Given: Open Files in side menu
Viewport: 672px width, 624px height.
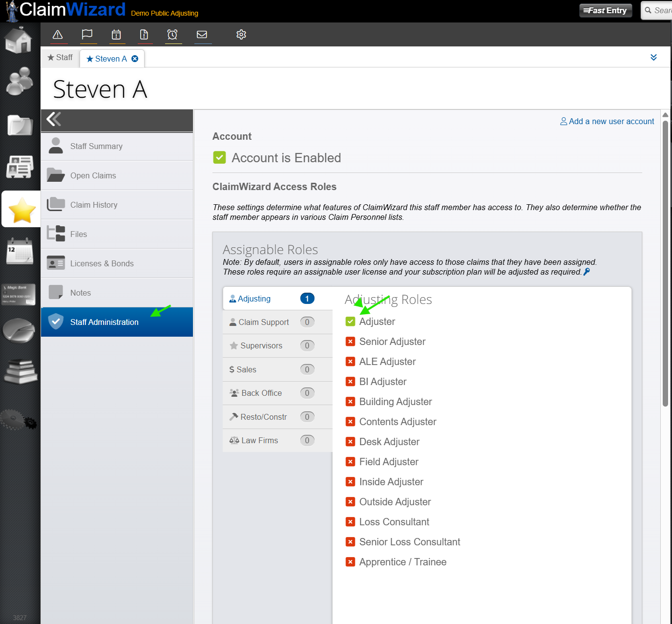Looking at the screenshot, I should click(x=117, y=234).
